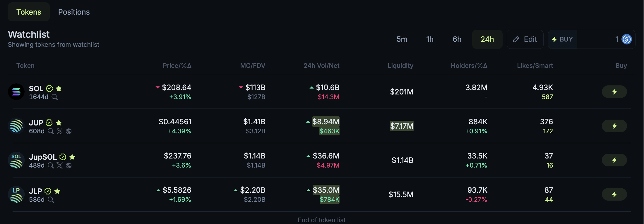Click the magnifier icon next to JLP's age

51,200
